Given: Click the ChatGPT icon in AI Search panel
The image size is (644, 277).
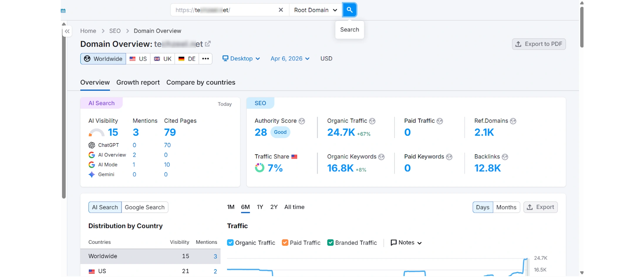Looking at the screenshot, I should [92, 145].
